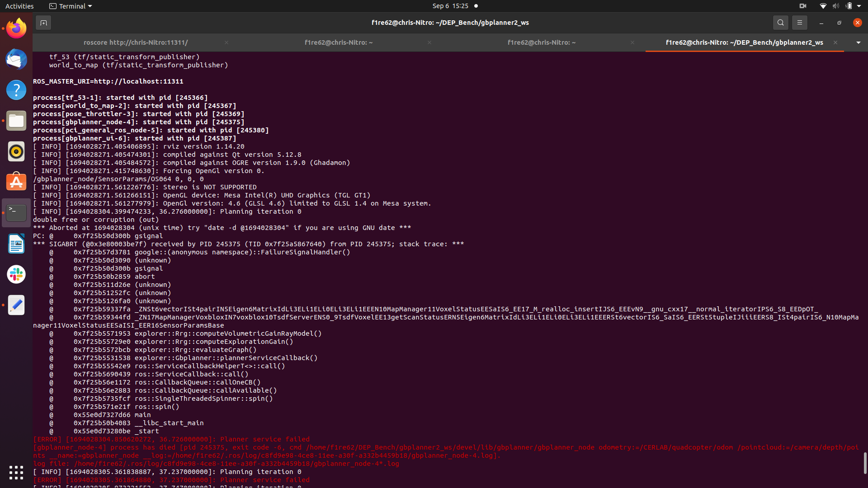The width and height of the screenshot is (868, 488).
Task: Open the tab list chevron on the right
Action: point(858,42)
